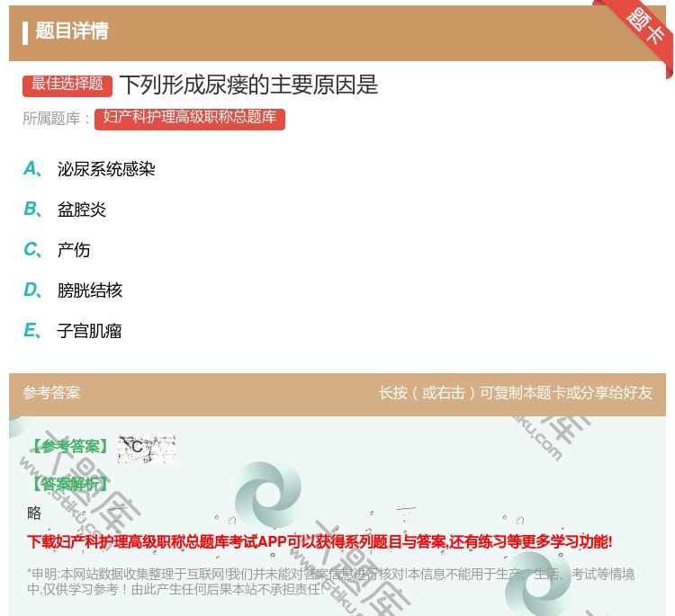
Task: Click the question text 下列形成尿瘘的主要原因是
Action: [248, 85]
